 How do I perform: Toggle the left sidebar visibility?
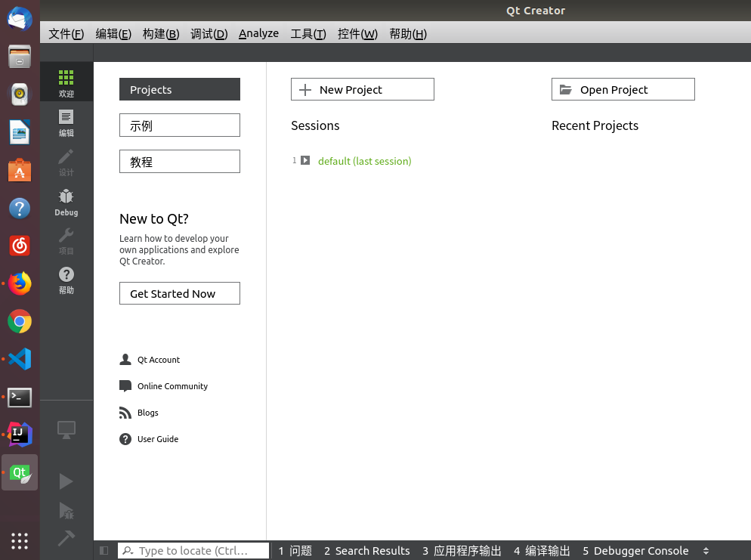pos(104,551)
